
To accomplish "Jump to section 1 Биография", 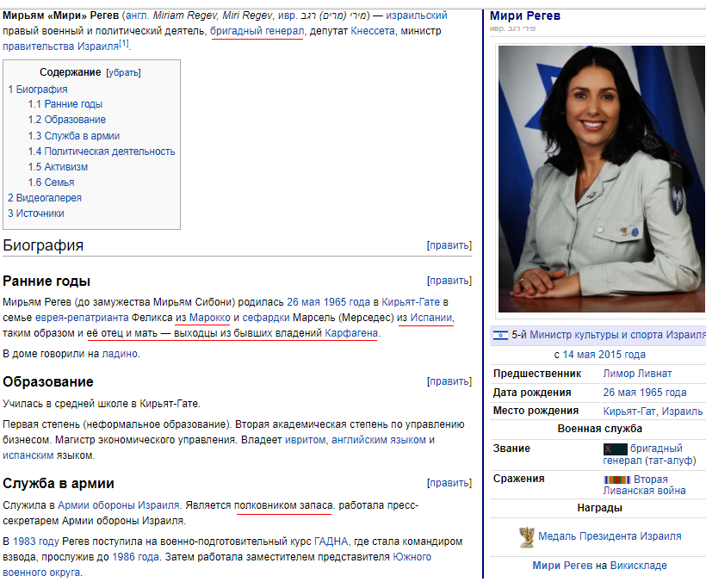I will pos(38,90).
